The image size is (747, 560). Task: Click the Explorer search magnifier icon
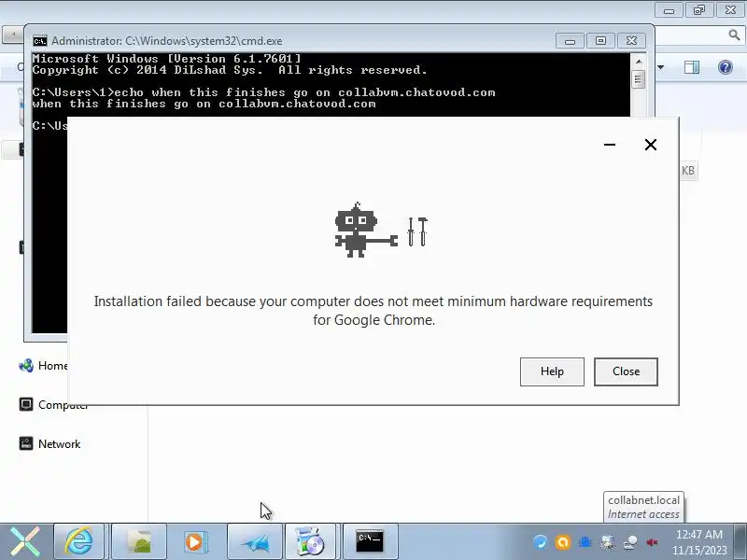[x=734, y=35]
